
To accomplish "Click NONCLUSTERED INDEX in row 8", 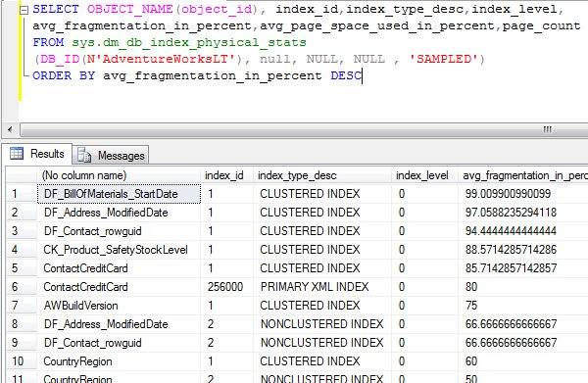I will 321,324.
